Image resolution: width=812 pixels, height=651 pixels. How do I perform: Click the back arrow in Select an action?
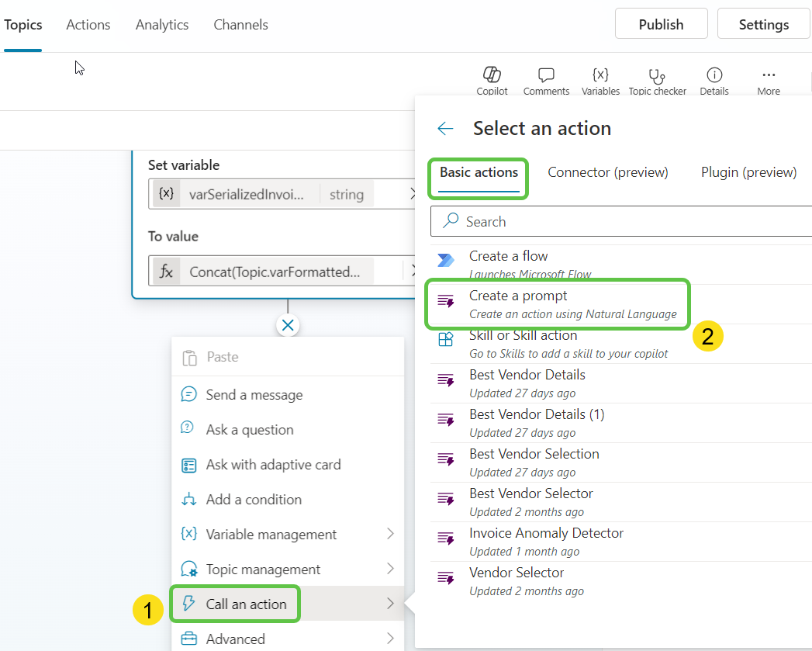pyautogui.click(x=445, y=128)
